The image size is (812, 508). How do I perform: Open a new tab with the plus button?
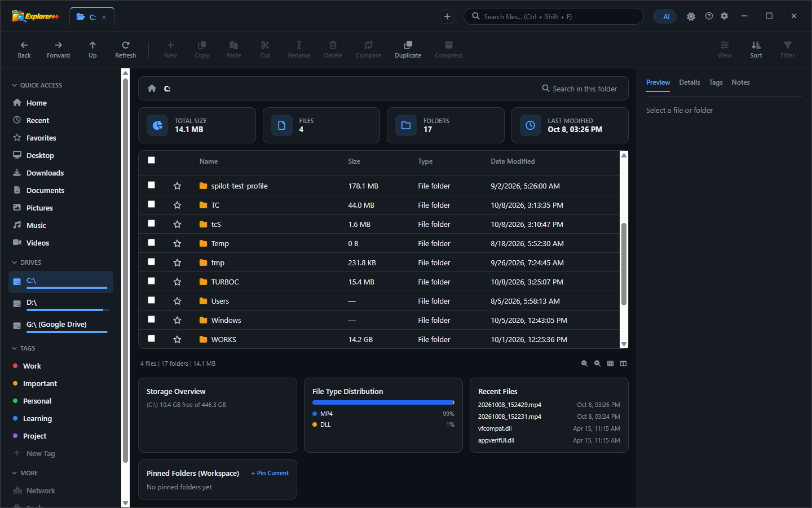447,16
